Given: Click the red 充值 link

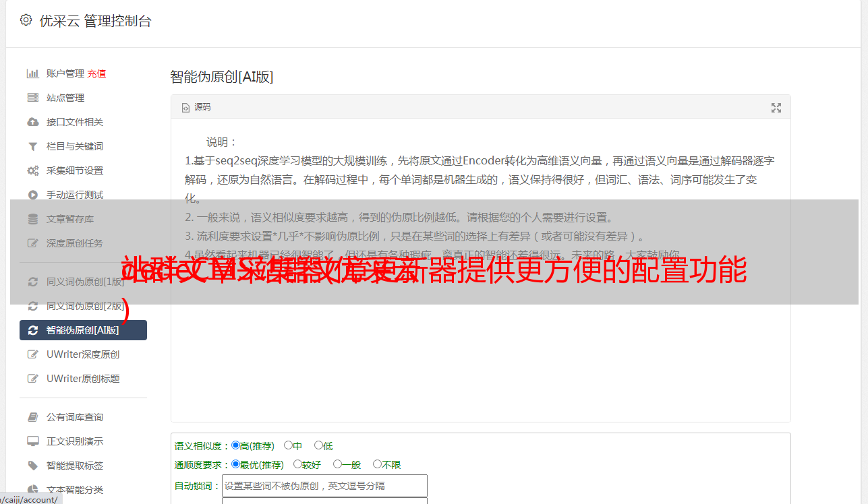Looking at the screenshot, I should tap(96, 73).
